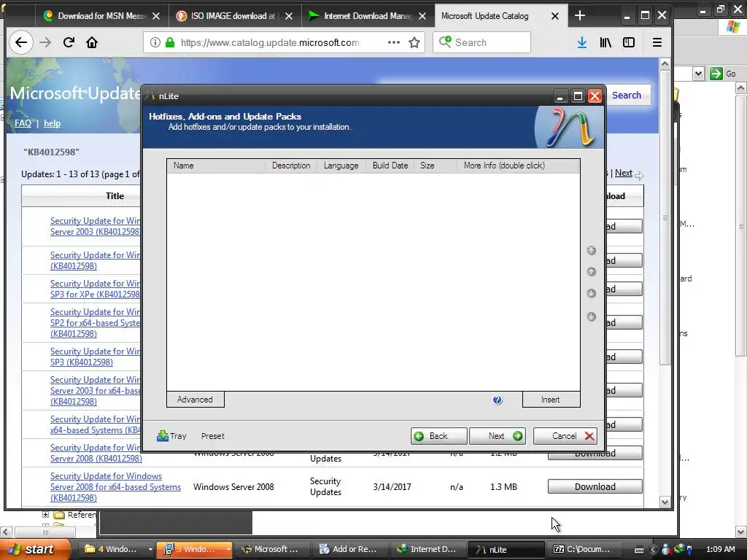This screenshot has height=560, width=747.
Task: Click the move-up arrow in nLite
Action: tap(591, 271)
